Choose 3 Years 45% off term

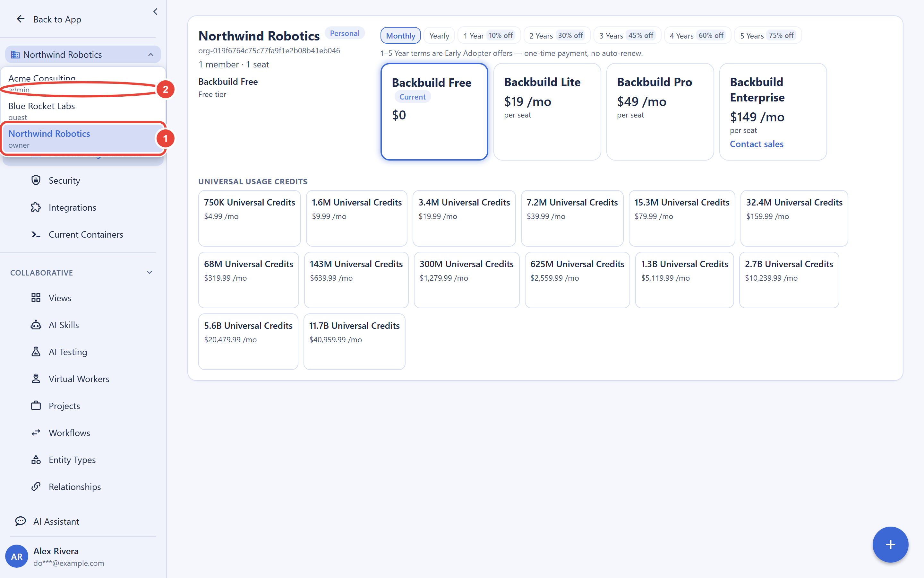(x=627, y=36)
